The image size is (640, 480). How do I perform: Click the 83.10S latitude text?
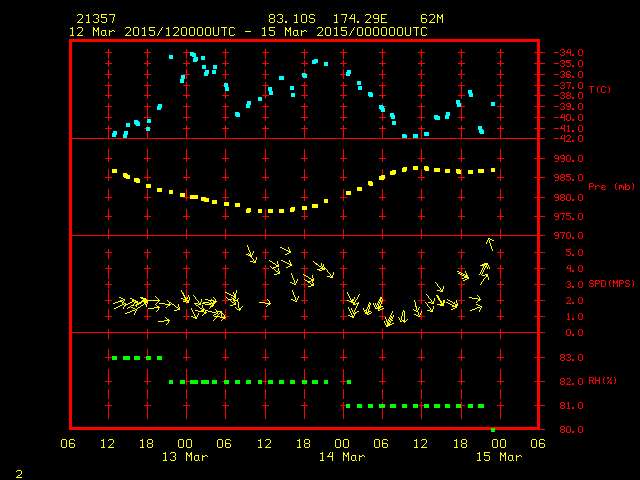coord(291,19)
